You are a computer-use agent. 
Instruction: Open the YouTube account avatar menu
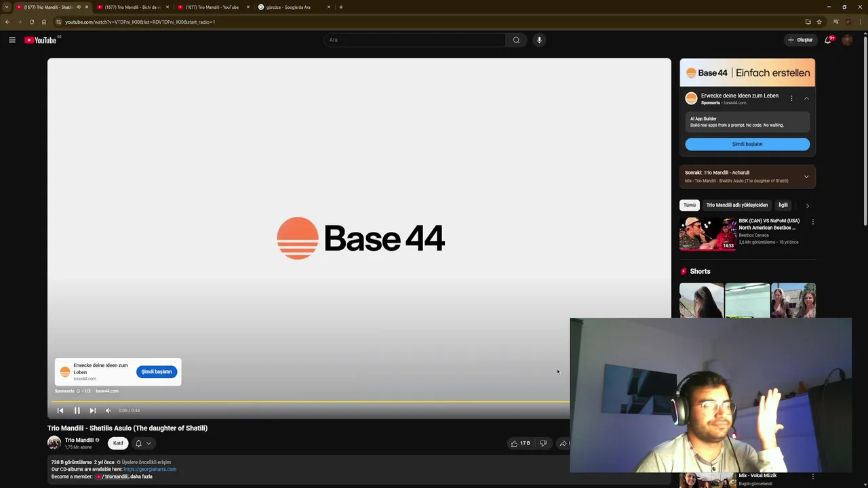[847, 40]
